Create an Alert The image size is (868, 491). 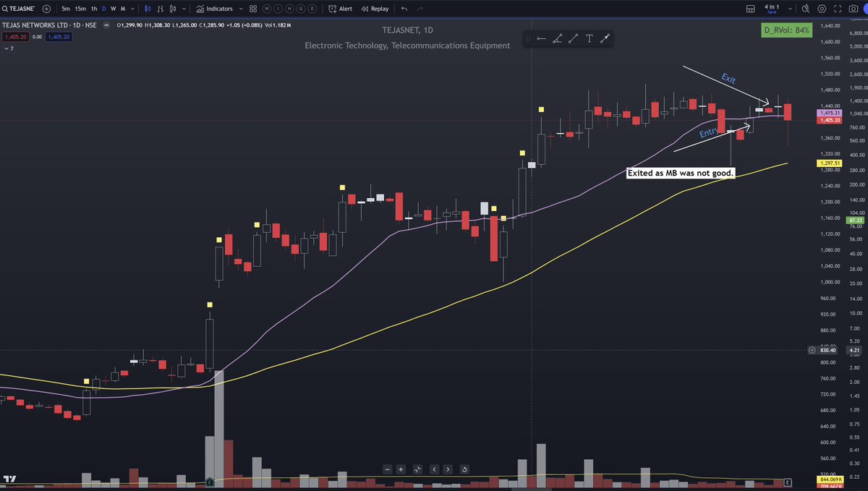pyautogui.click(x=340, y=9)
